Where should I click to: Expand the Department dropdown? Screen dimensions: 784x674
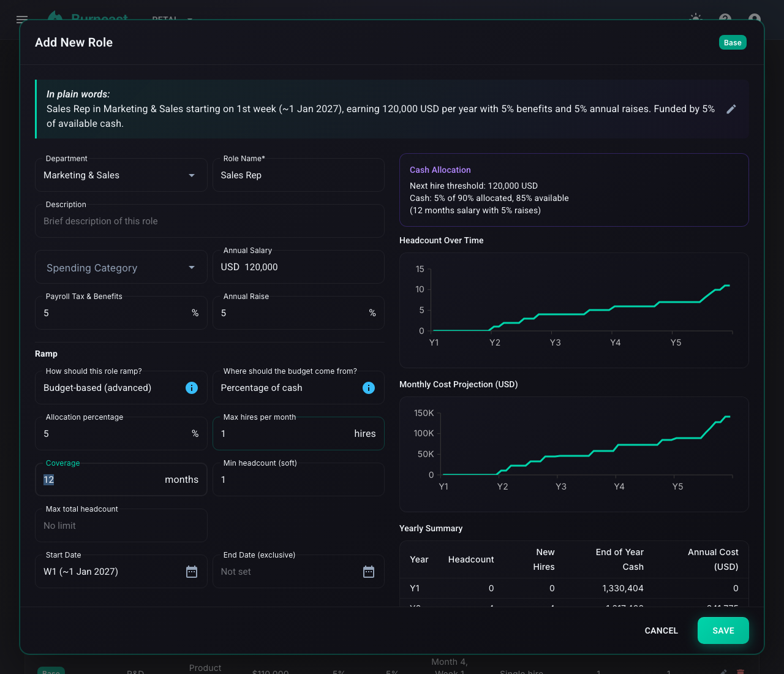coord(121,175)
